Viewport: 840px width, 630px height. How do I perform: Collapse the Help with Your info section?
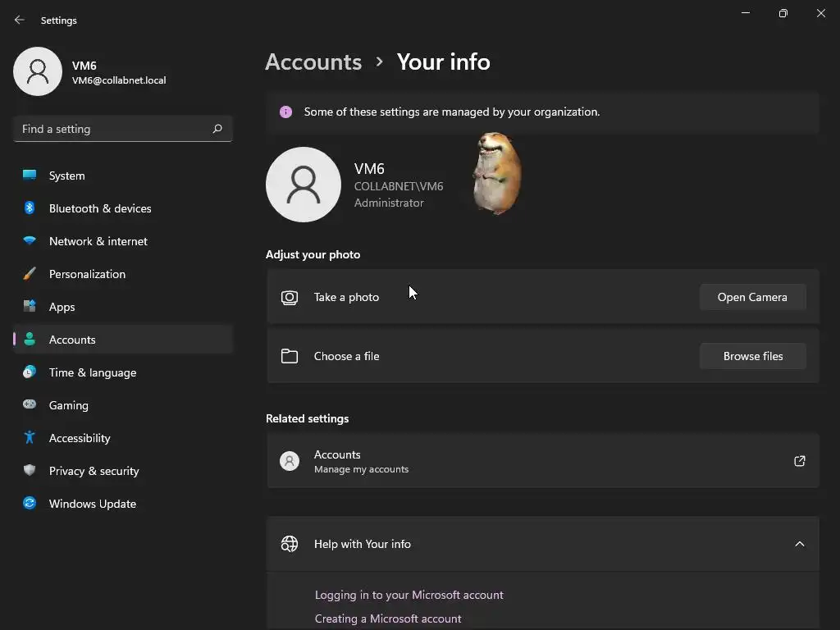tap(799, 545)
